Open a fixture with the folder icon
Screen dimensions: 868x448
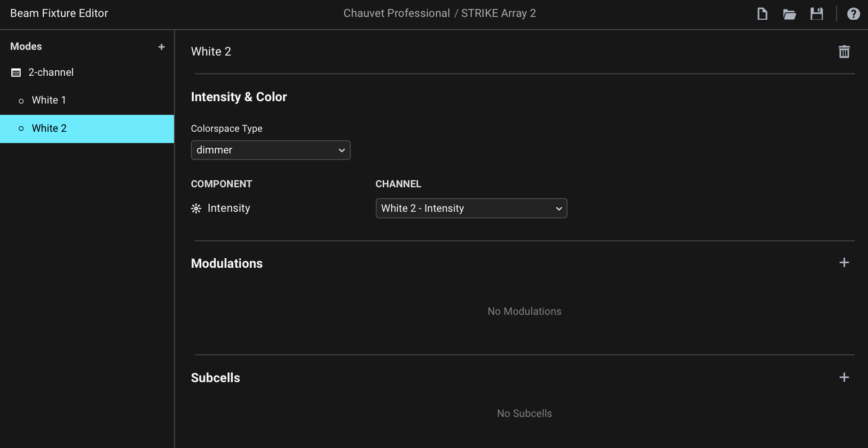point(789,14)
